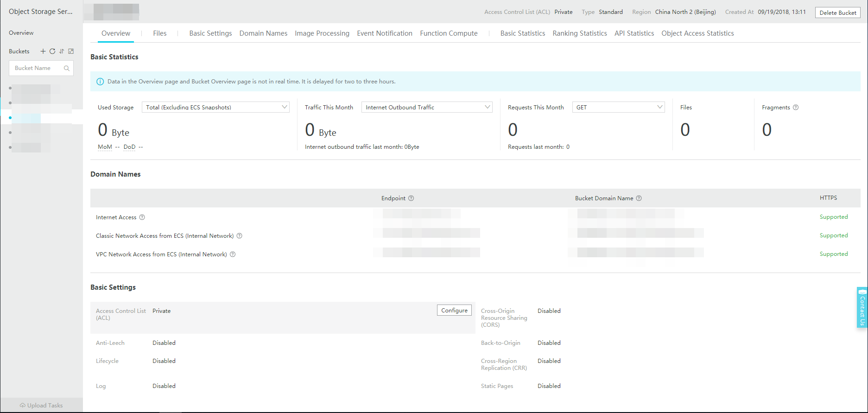Refresh the Buckets list
This screenshot has height=413, width=868.
52,51
